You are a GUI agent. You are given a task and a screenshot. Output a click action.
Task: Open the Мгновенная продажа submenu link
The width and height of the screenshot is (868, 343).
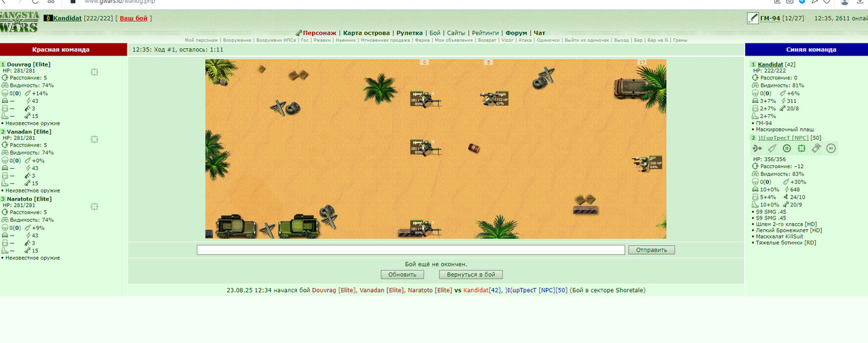(x=385, y=41)
